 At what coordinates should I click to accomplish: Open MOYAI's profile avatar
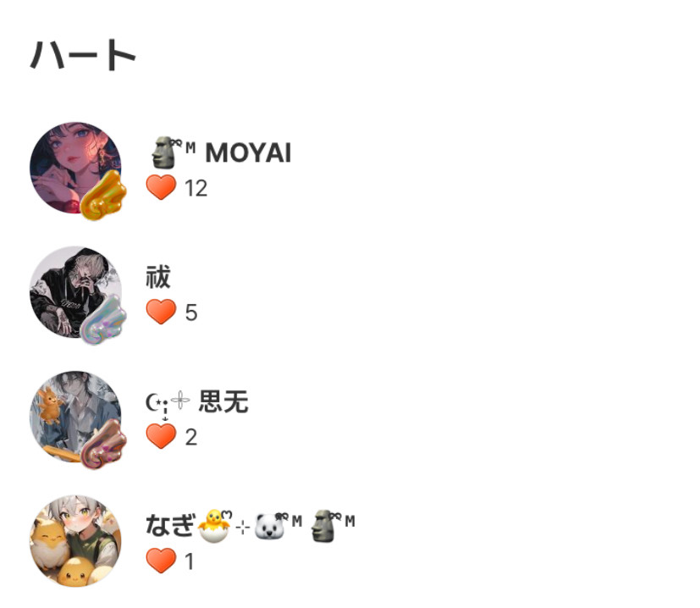click(x=75, y=168)
